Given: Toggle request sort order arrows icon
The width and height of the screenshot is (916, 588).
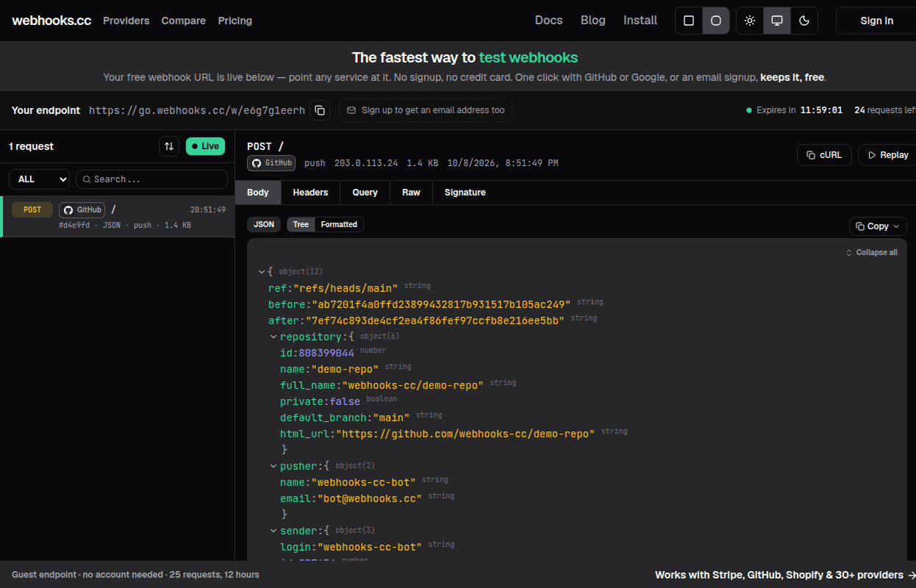Looking at the screenshot, I should 169,146.
